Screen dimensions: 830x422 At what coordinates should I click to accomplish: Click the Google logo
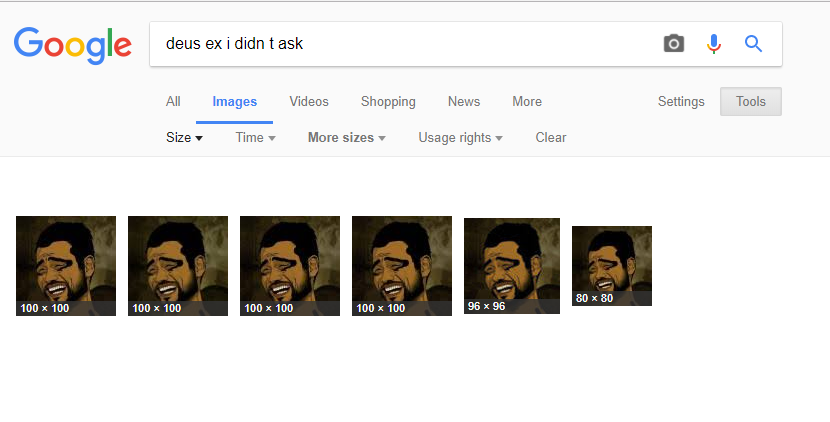[72, 44]
